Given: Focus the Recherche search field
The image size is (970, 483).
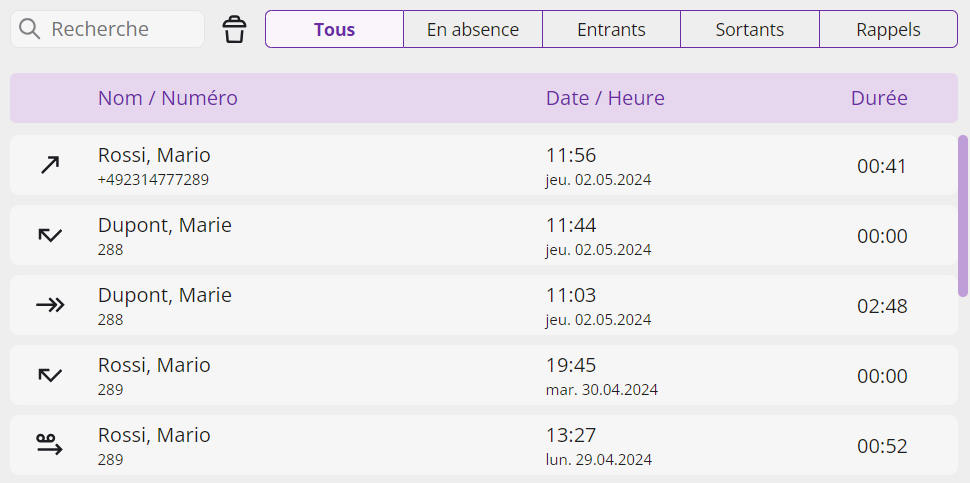Looking at the screenshot, I should point(108,29).
